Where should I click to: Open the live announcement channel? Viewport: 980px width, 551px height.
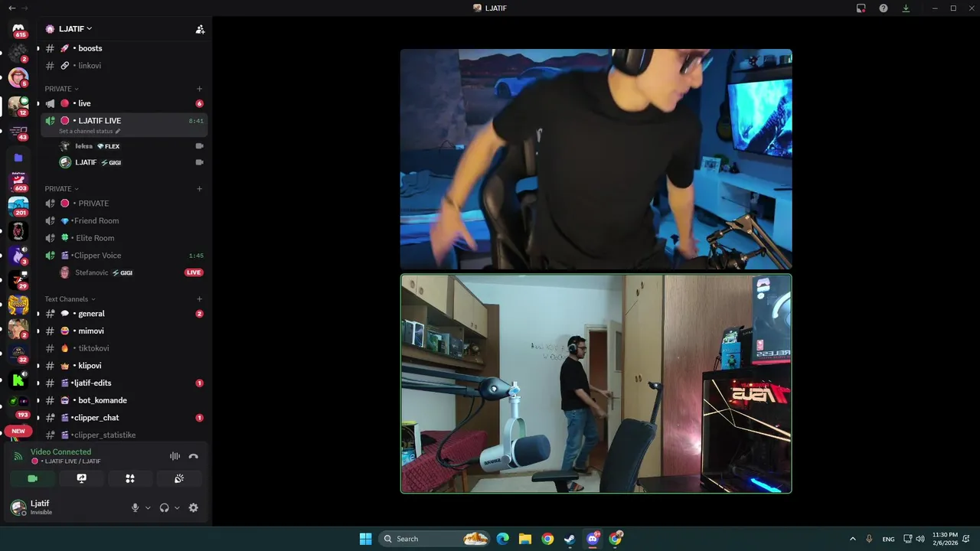pyautogui.click(x=124, y=103)
